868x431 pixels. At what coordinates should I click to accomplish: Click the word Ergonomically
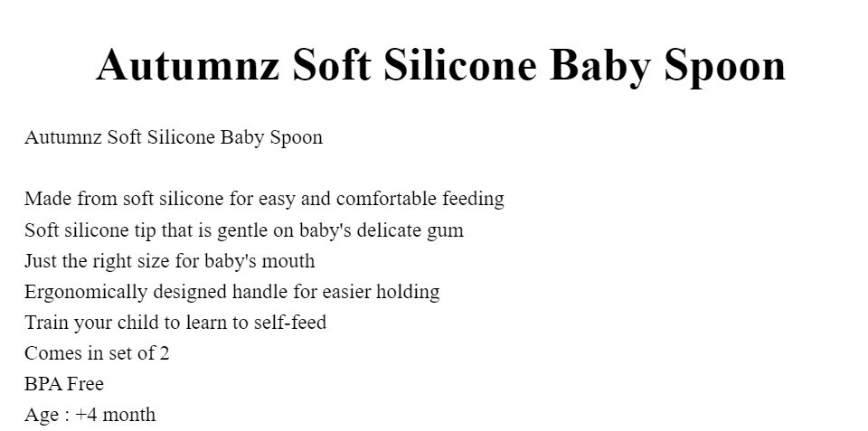coord(86,292)
